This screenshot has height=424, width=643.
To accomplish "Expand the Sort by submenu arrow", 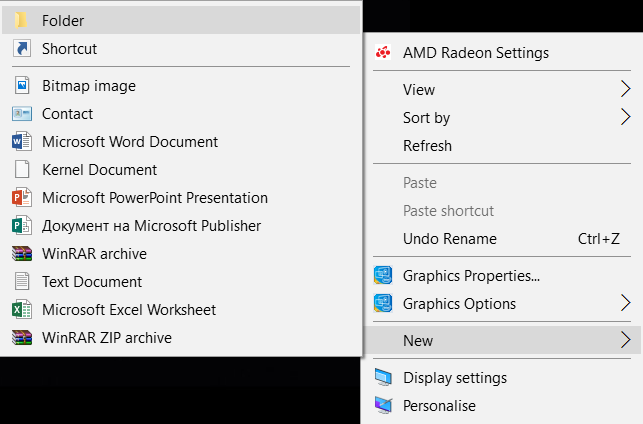I will click(x=625, y=117).
